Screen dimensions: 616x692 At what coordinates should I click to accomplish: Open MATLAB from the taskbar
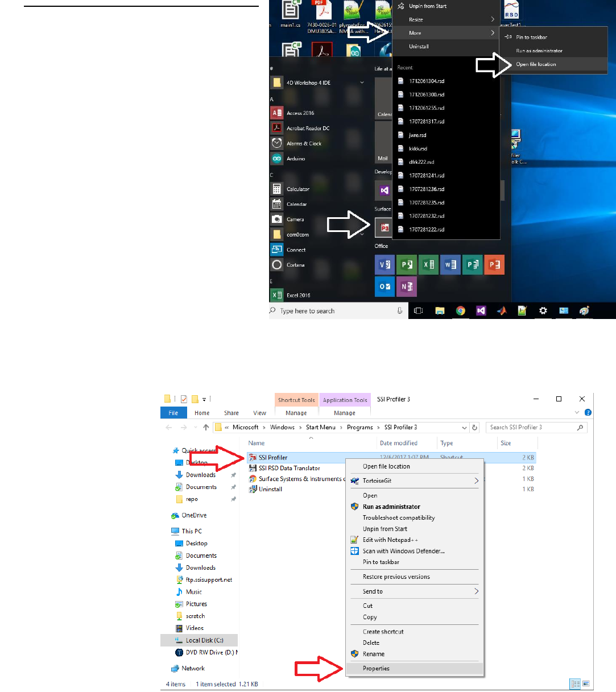pos(502,310)
